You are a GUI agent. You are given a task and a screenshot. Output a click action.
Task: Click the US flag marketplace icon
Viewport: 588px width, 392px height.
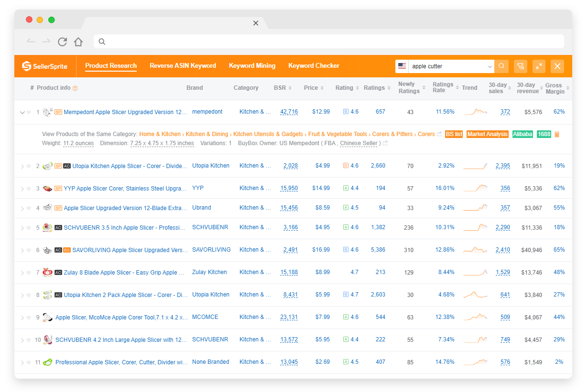coord(402,66)
